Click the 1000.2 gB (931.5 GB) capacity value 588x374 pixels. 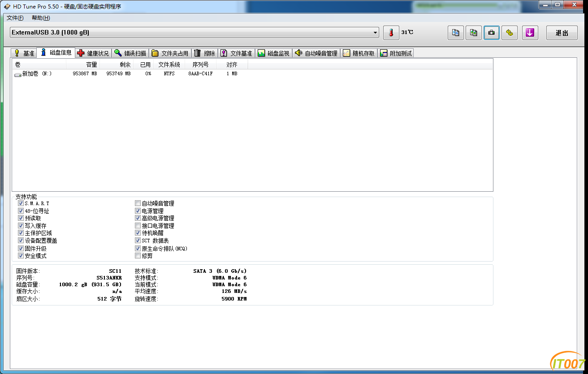90,284
